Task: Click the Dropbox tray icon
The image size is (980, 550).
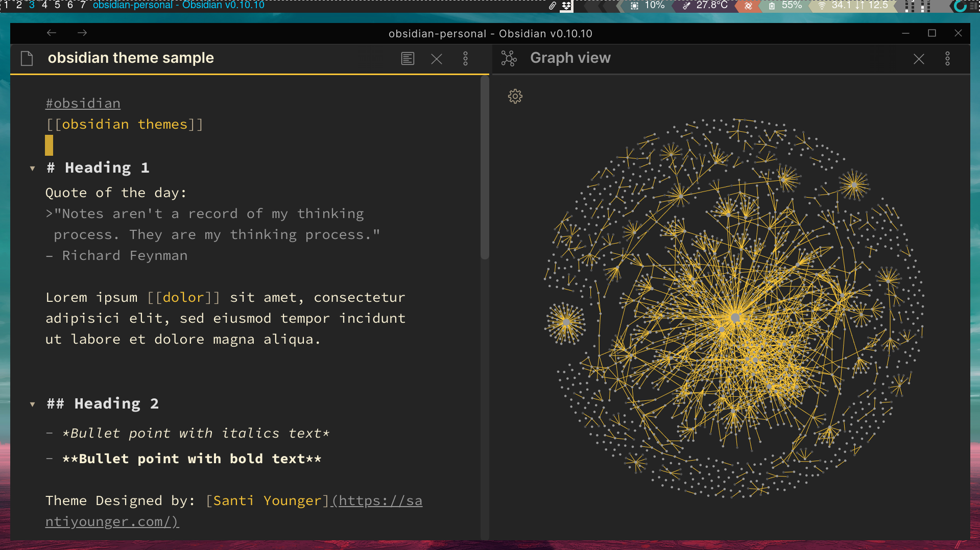Action: click(566, 6)
